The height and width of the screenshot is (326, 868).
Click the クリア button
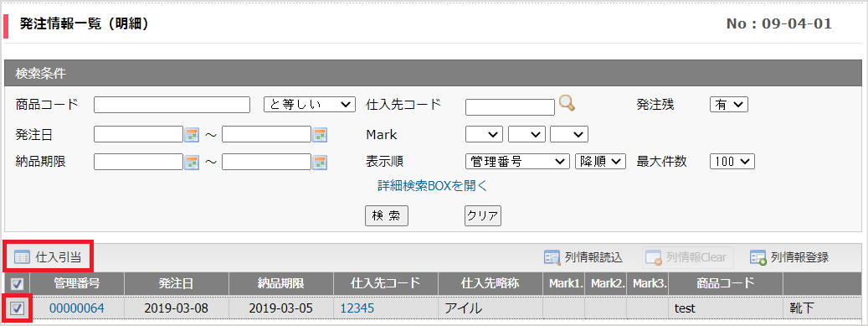tap(483, 215)
